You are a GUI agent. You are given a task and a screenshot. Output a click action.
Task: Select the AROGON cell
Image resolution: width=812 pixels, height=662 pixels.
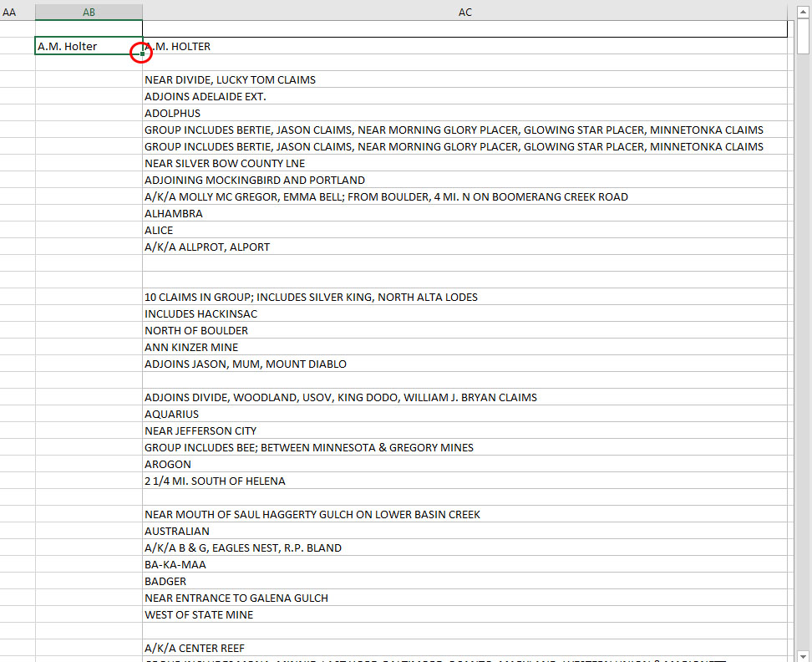[168, 465]
